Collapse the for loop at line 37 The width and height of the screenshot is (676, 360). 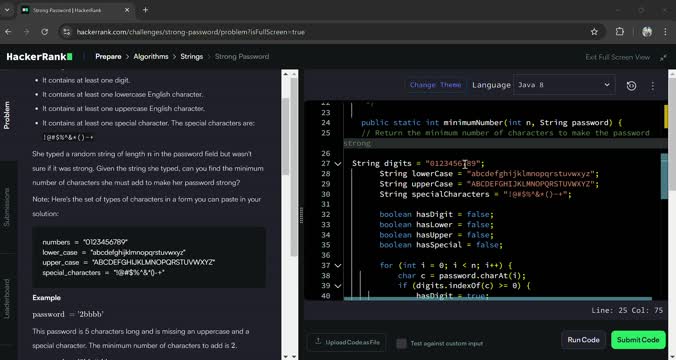(338, 265)
